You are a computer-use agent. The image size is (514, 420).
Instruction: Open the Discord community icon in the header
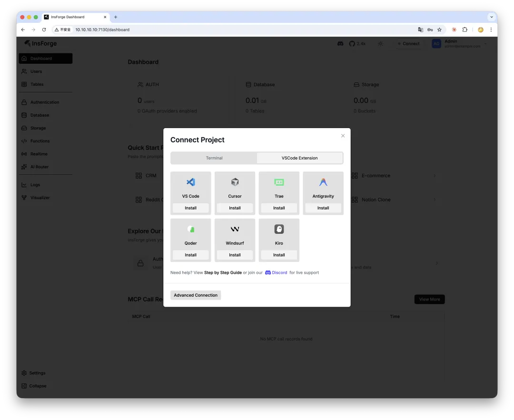click(x=340, y=43)
